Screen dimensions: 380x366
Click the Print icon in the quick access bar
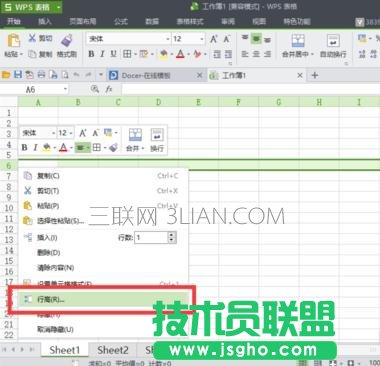coord(41,75)
